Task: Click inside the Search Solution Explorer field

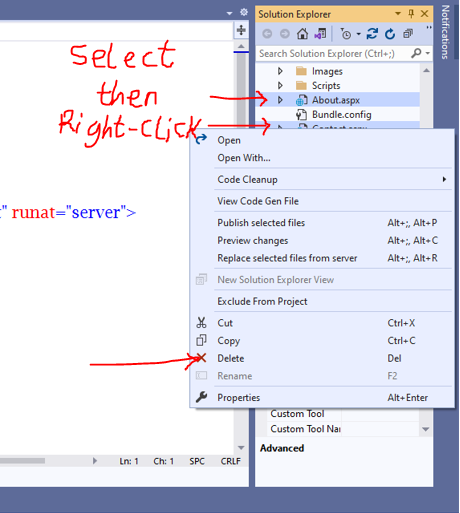Action: pyautogui.click(x=333, y=53)
